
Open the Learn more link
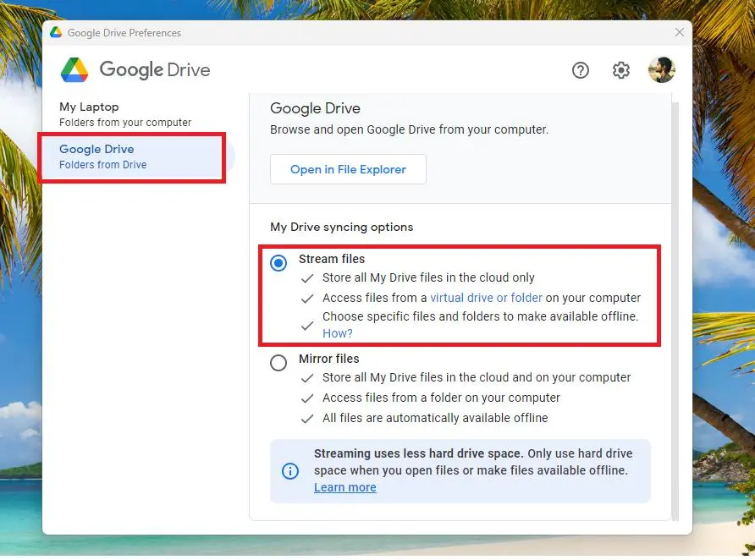pyautogui.click(x=345, y=487)
